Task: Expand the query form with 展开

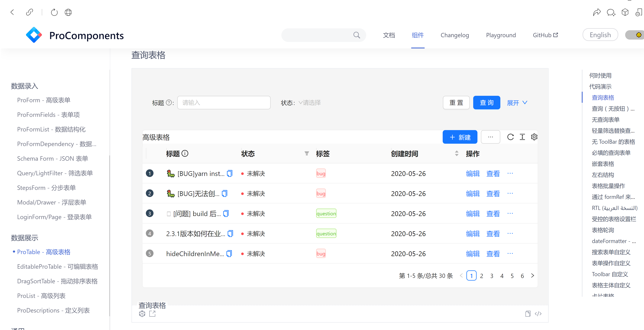Action: (x=517, y=103)
